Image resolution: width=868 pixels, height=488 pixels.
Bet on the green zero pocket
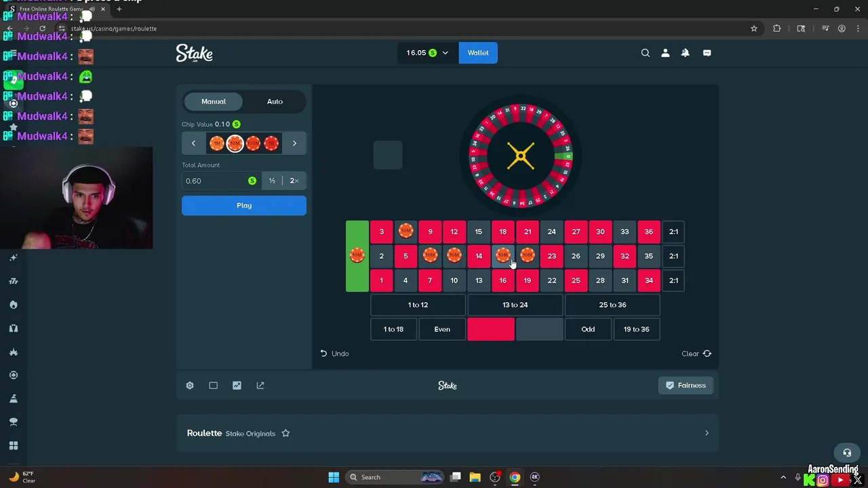pyautogui.click(x=357, y=256)
